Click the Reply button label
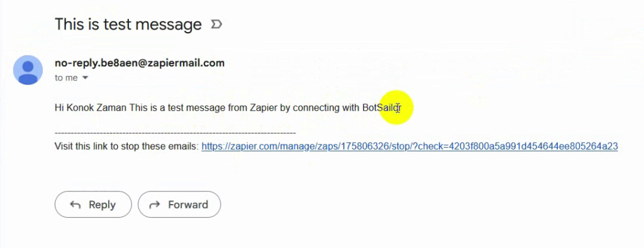The height and width of the screenshot is (248, 644). (103, 204)
